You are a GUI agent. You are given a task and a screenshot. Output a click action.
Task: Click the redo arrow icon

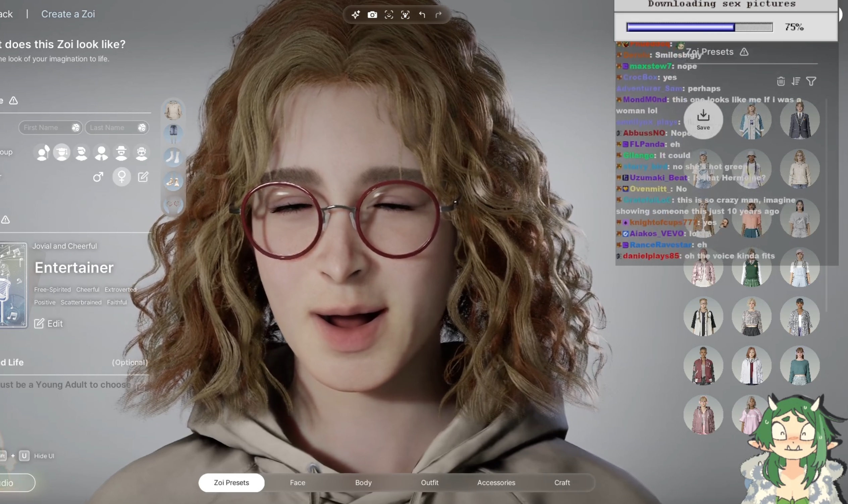click(438, 15)
